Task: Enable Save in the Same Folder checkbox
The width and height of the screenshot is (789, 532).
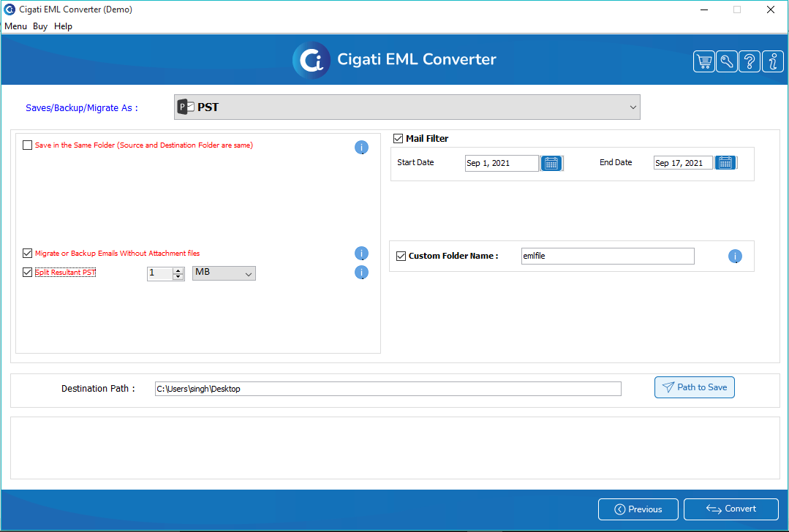Action: tap(28, 145)
